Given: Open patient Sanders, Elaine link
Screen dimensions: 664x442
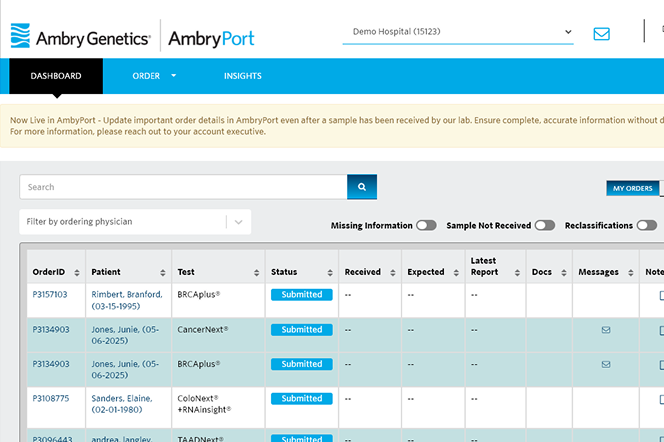Looking at the screenshot, I should [x=122, y=404].
